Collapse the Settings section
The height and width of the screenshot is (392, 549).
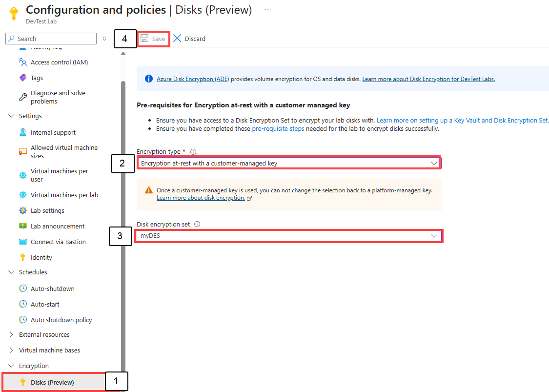click(11, 116)
